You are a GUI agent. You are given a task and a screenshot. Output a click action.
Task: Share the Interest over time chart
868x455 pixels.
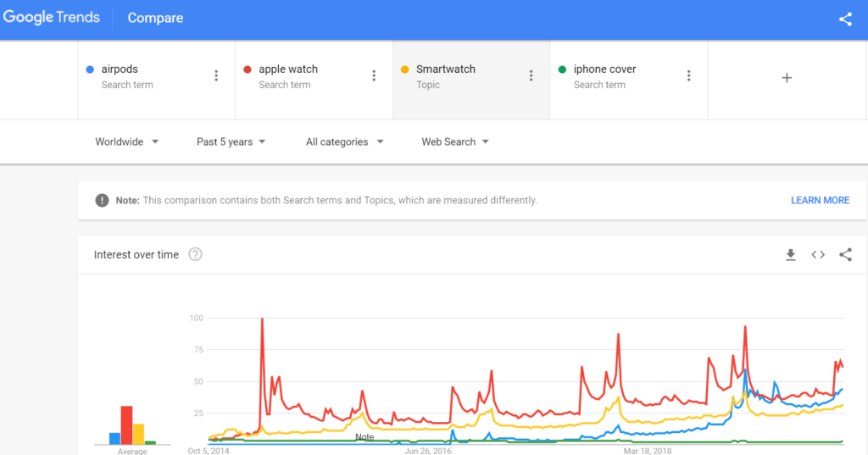pos(845,255)
